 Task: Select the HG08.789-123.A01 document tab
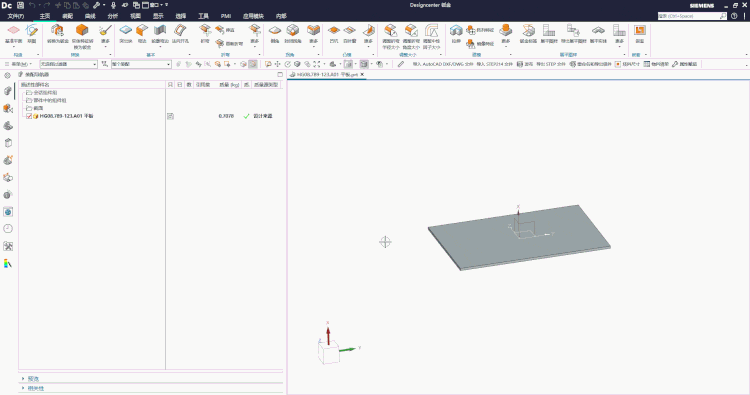[x=327, y=75]
